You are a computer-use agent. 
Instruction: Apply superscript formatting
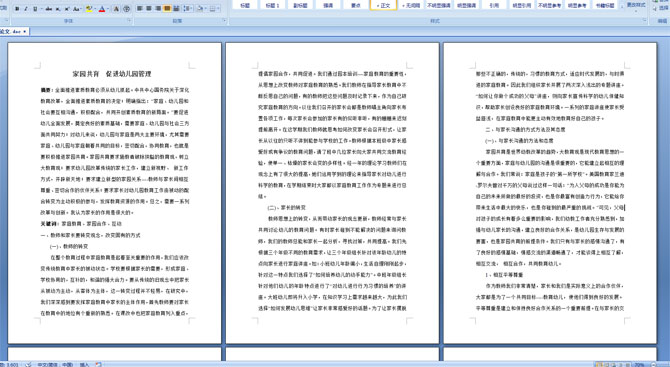(67, 9)
